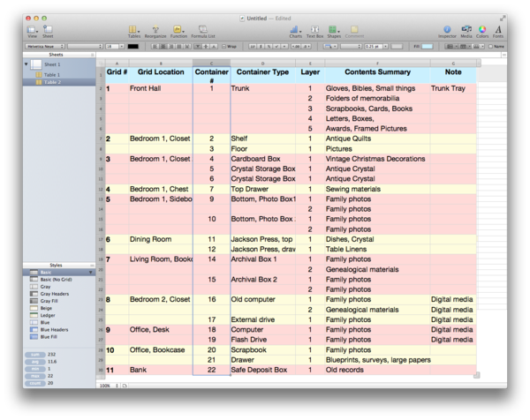Click the black text color swatch
This screenshot has height=420, width=530.
[x=133, y=46]
